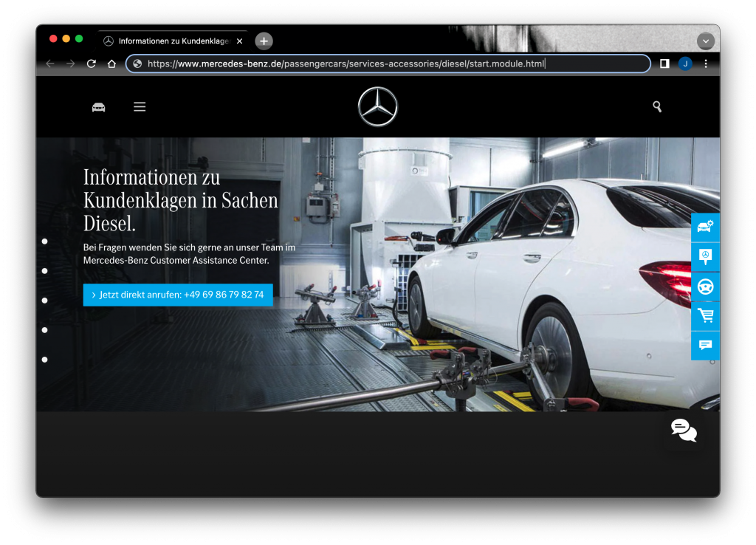
Task: Switch to the Informationen zu Kundenklagen tab
Action: (171, 41)
